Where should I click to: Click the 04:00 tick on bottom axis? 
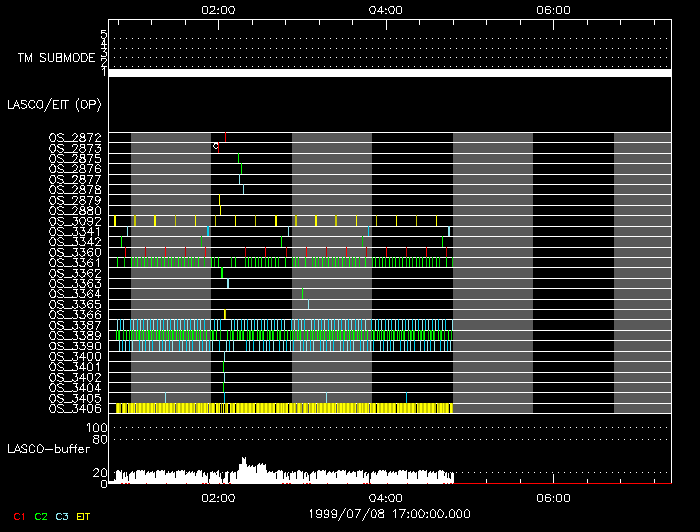coord(386,497)
